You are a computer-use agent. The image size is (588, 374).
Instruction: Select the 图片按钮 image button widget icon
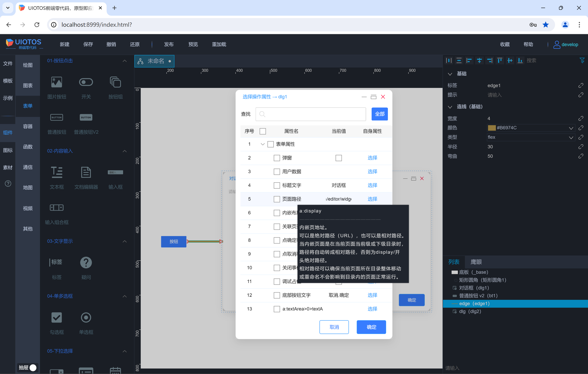pyautogui.click(x=57, y=82)
